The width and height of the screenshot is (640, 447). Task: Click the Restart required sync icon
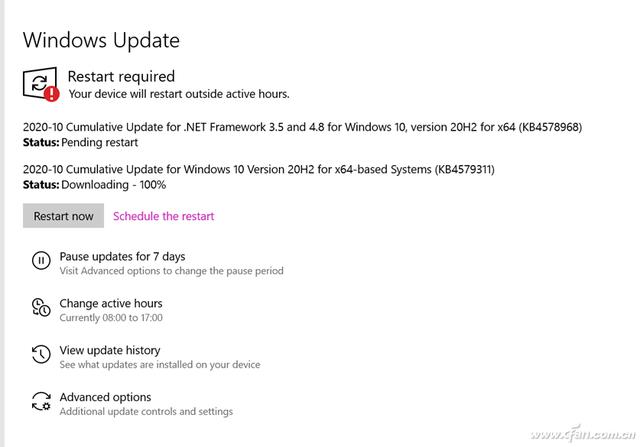40,82
